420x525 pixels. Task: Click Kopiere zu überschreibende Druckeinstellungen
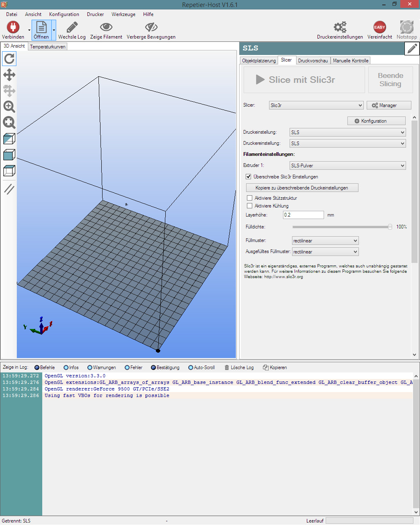302,188
